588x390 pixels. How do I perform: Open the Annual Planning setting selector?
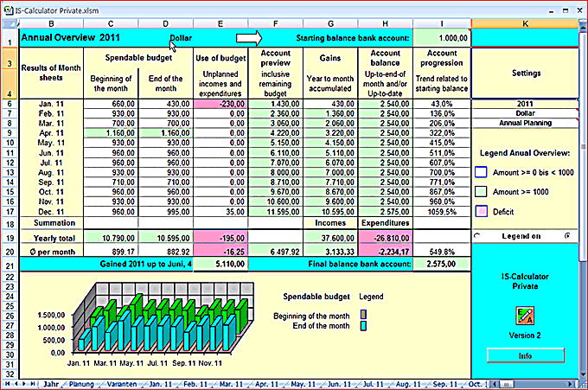[x=525, y=123]
